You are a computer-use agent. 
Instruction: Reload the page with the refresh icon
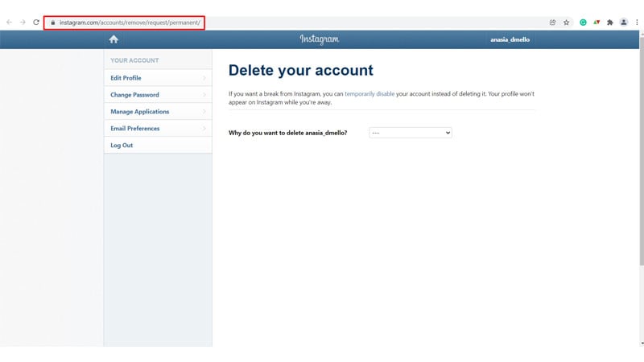coord(36,23)
